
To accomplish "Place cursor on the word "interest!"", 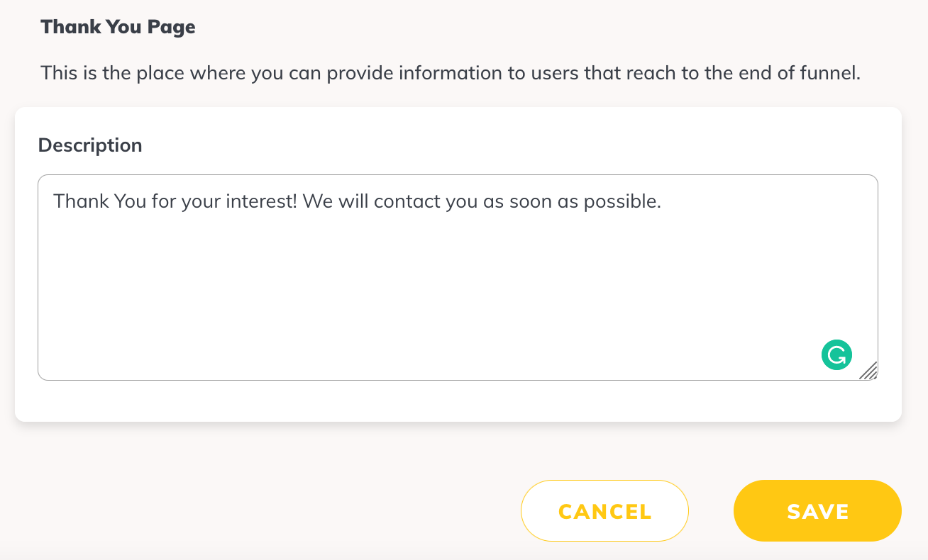I will click(x=261, y=202).
